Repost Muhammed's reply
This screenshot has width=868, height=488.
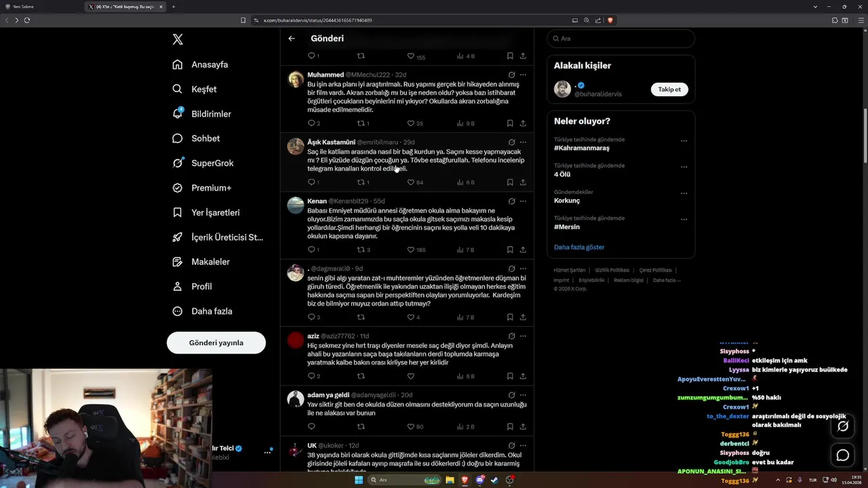tap(361, 123)
